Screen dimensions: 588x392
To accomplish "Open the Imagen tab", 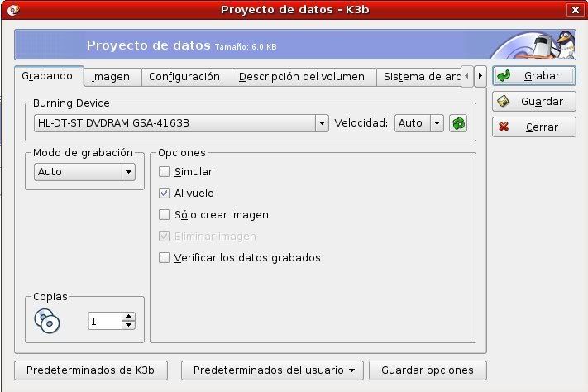I will click(x=111, y=77).
